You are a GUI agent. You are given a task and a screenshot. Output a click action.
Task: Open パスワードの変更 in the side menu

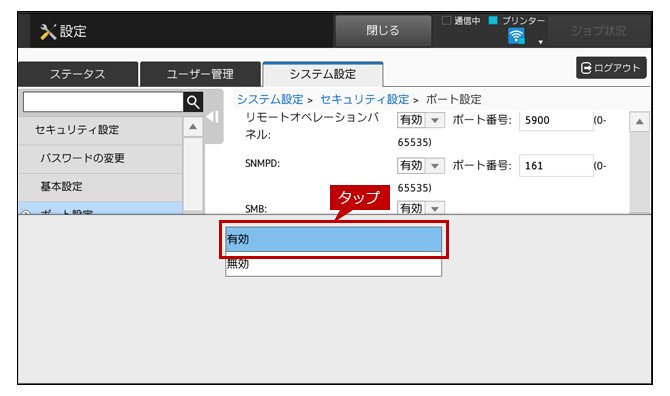click(x=100, y=158)
